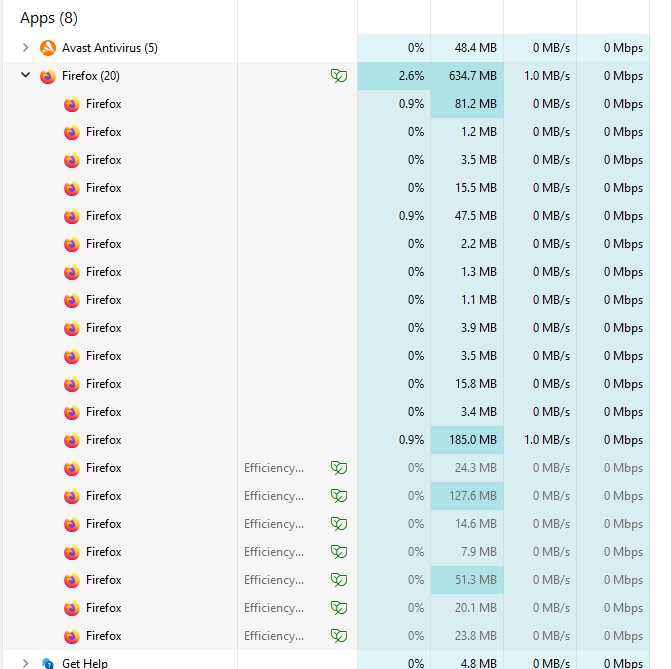Click the Avast Antivirus app icon
This screenshot has height=669, width=671.
click(47, 48)
